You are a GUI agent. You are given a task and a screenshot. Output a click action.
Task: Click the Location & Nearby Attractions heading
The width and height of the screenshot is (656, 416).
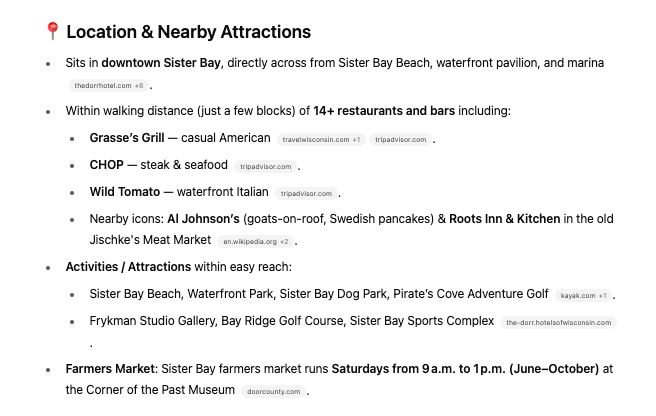189,32
